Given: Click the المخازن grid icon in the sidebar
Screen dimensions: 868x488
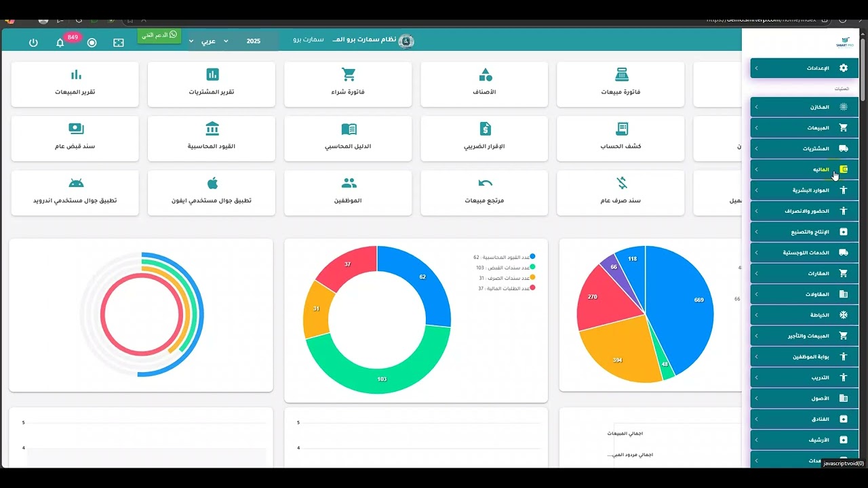Looking at the screenshot, I should pos(844,107).
